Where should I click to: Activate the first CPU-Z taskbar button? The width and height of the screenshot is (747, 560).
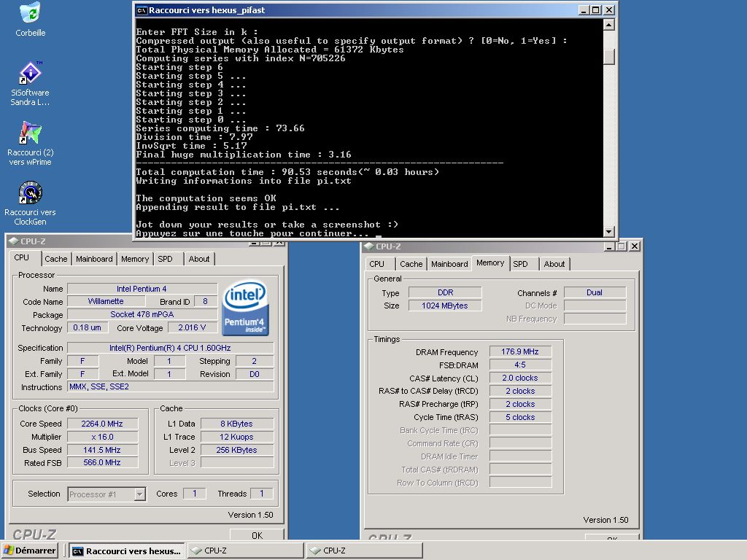tap(246, 551)
